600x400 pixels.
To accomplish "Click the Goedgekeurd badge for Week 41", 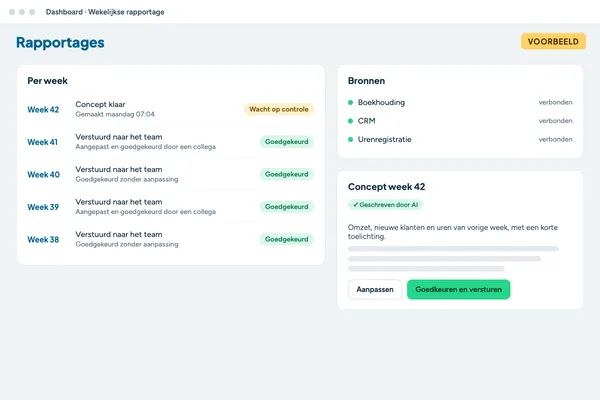I will 287,142.
